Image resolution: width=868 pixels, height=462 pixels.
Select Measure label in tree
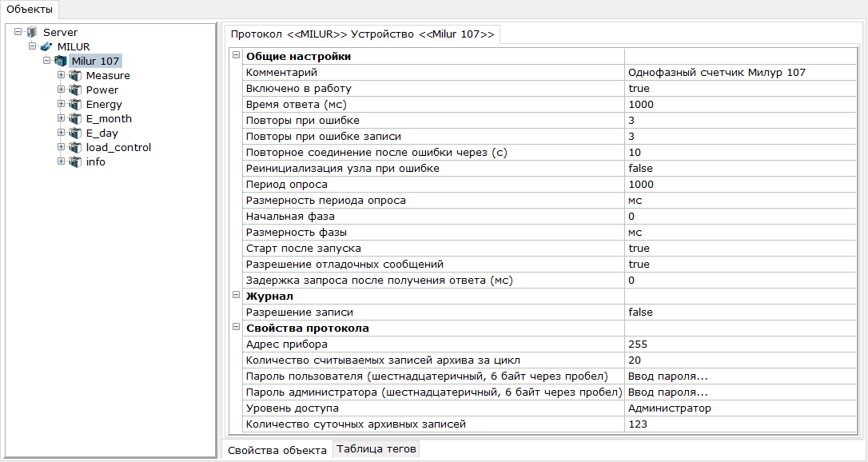tap(108, 75)
